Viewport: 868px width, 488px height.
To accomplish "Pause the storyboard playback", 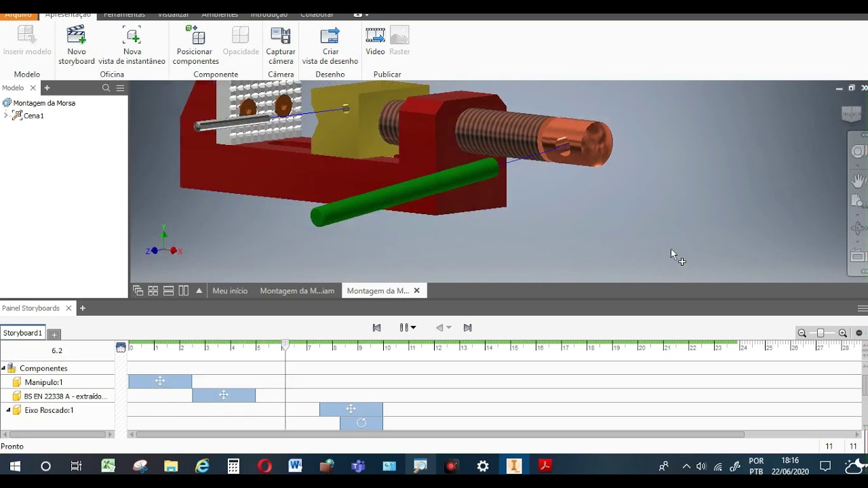I will [x=403, y=327].
